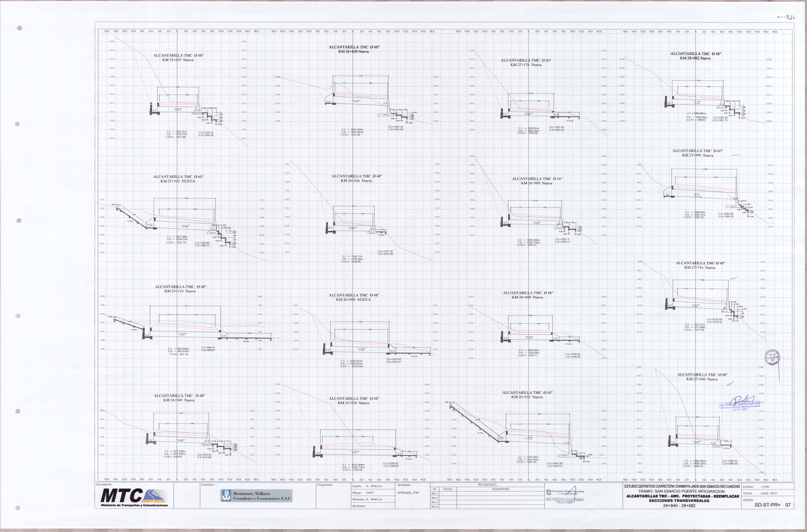This screenshot has width=807, height=532.
Task: Click the elevation 'C.E=1042.24'
Action: pyautogui.click(x=396, y=127)
